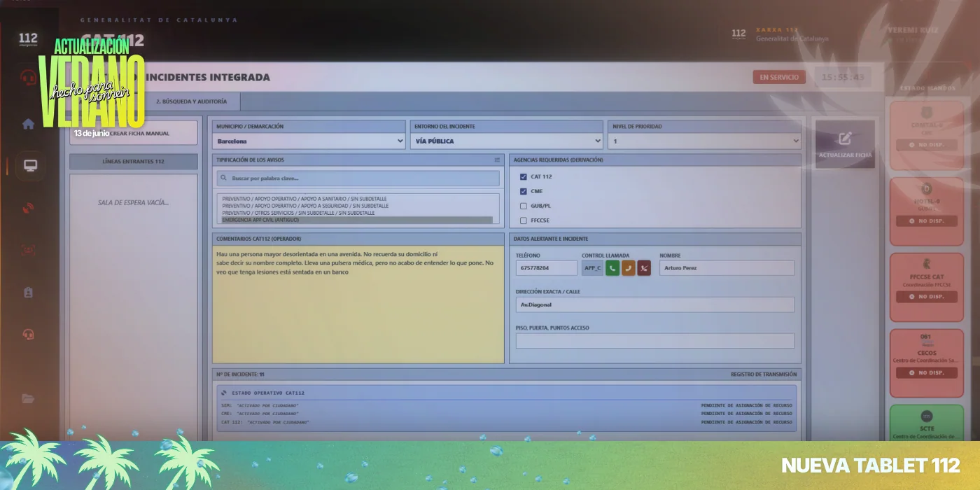This screenshot has height=490, width=980.
Task: Put call on hold with orange phone button
Action: click(x=628, y=268)
